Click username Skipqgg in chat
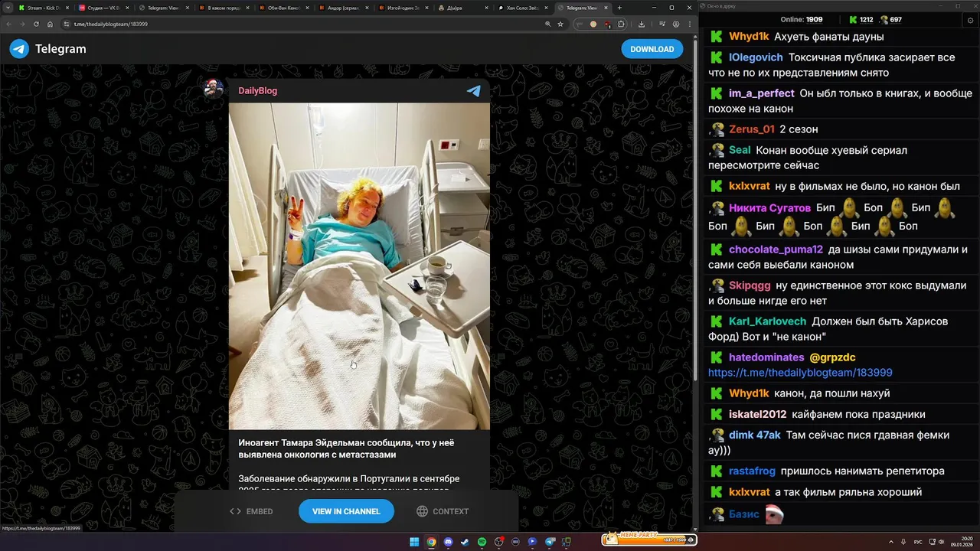980x551 pixels. pyautogui.click(x=750, y=285)
